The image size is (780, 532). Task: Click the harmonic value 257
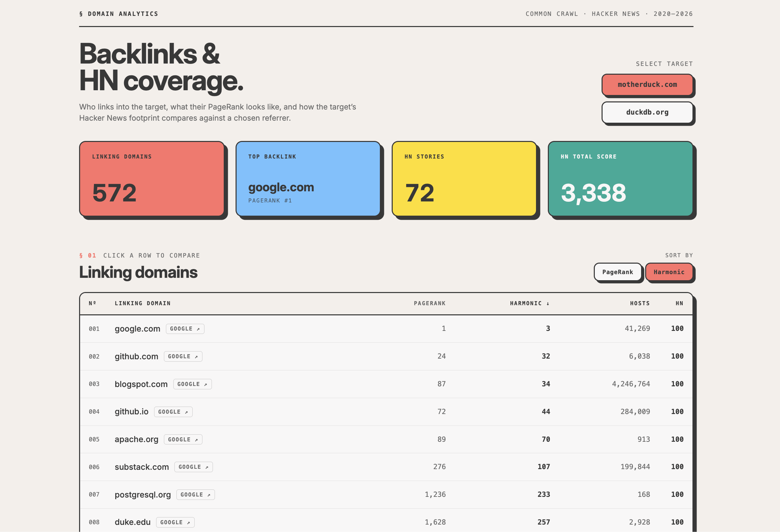click(544, 522)
